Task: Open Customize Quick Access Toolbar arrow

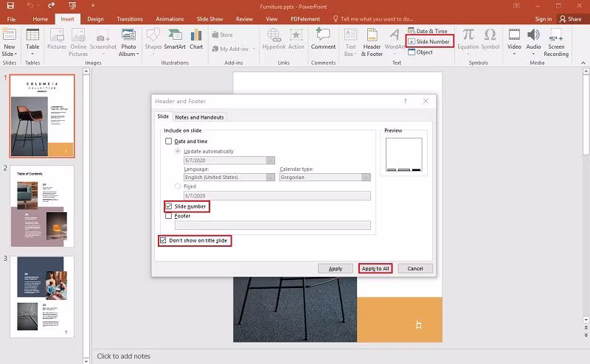Action: point(93,6)
